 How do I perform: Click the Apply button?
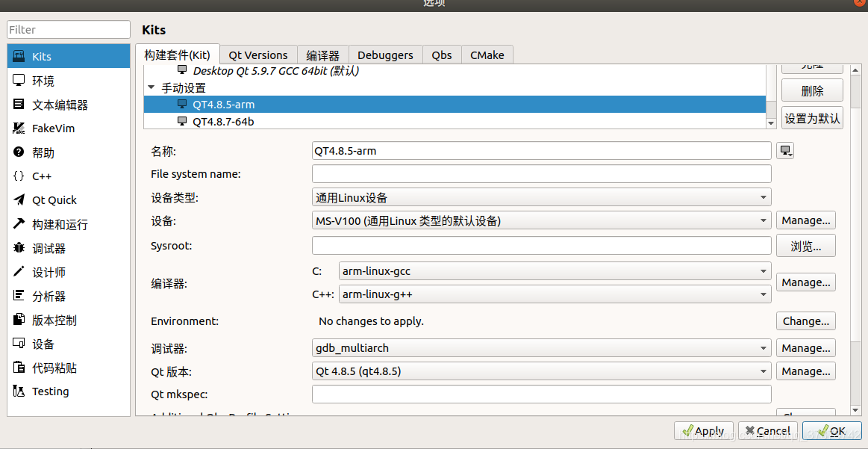click(x=703, y=431)
